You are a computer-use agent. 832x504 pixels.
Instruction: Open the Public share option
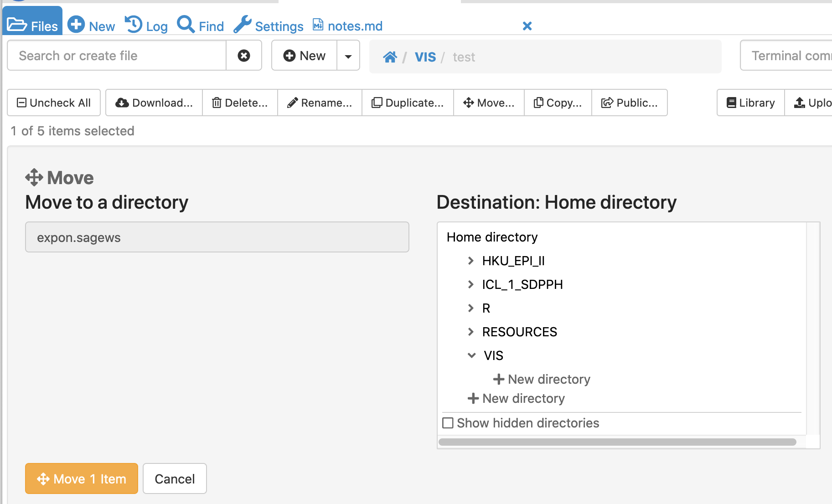click(629, 103)
